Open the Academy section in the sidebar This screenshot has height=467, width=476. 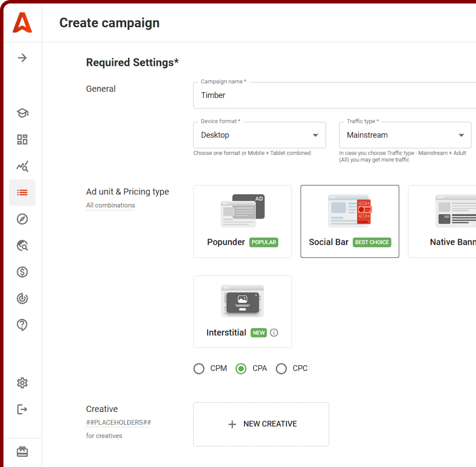click(x=22, y=113)
